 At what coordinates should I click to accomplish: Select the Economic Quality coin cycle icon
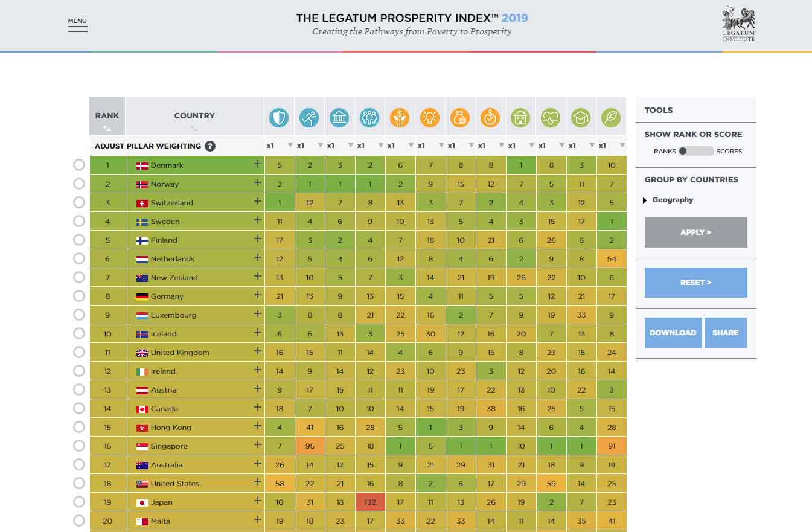(x=490, y=117)
